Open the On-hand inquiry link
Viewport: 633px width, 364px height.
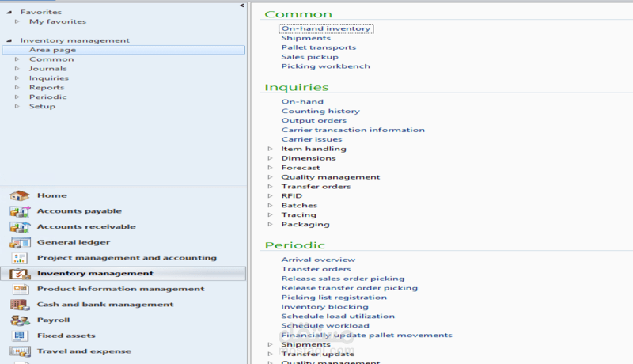[302, 102]
